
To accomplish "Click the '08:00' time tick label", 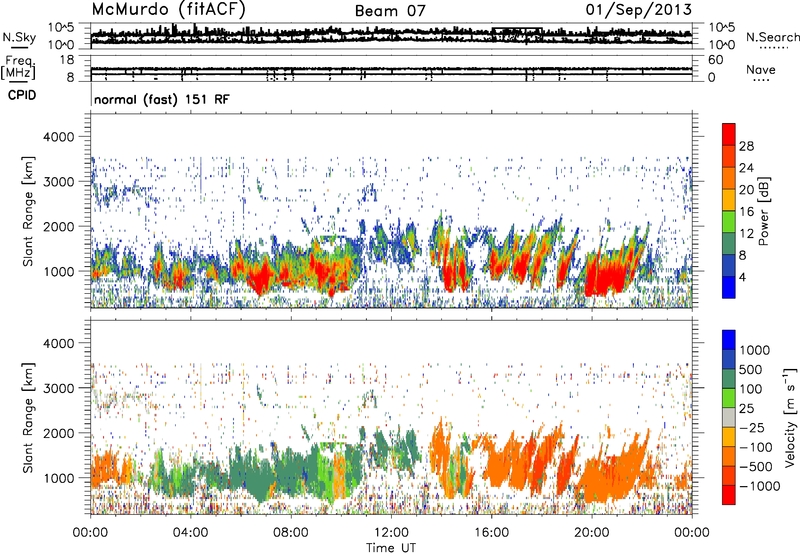I will pyautogui.click(x=291, y=533).
